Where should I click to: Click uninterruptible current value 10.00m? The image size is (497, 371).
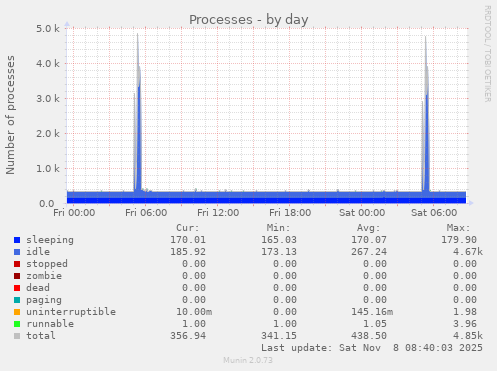[194, 312]
